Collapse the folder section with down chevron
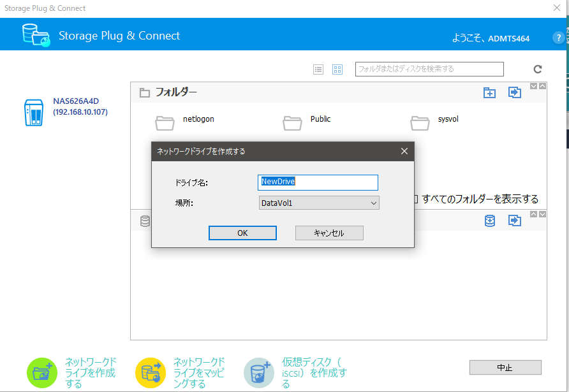The height and width of the screenshot is (392, 569). tap(533, 86)
